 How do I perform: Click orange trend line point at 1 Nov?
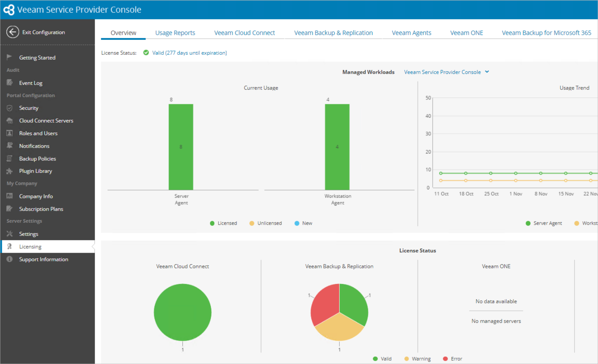point(516,181)
